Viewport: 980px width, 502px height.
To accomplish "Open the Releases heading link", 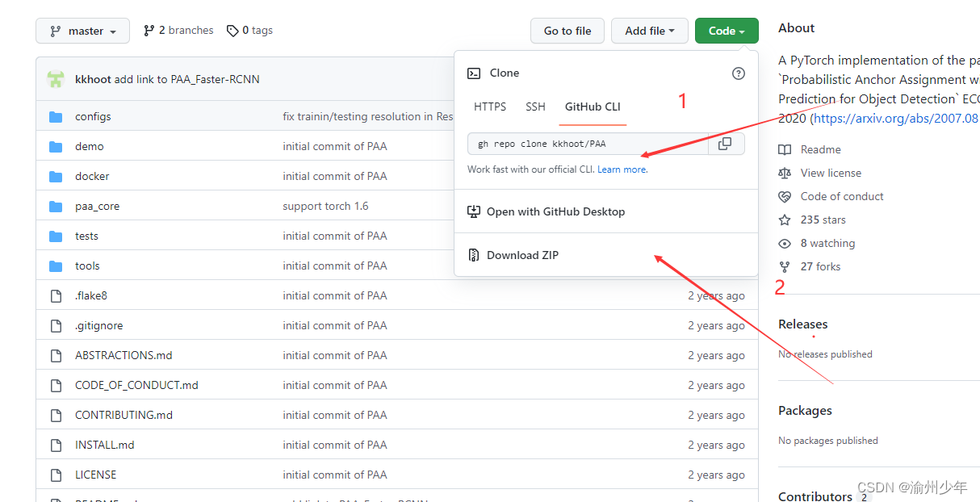I will coord(803,324).
